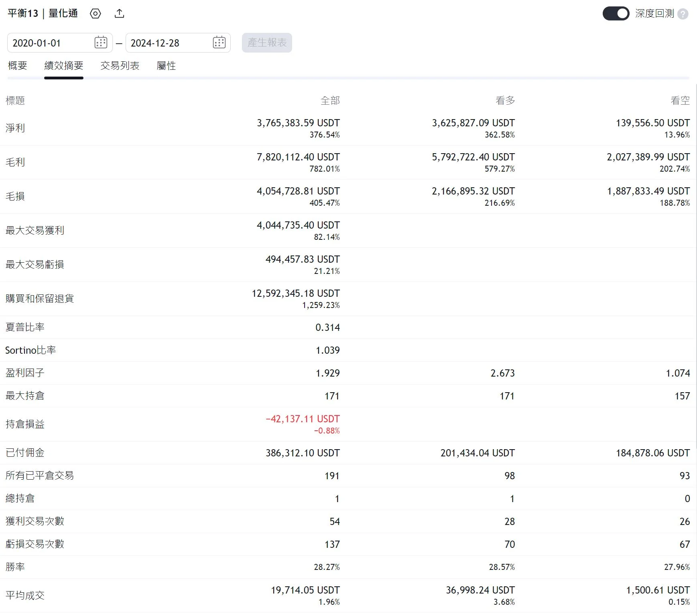Click closed trades total 191
The height and width of the screenshot is (616, 697).
coord(332,476)
